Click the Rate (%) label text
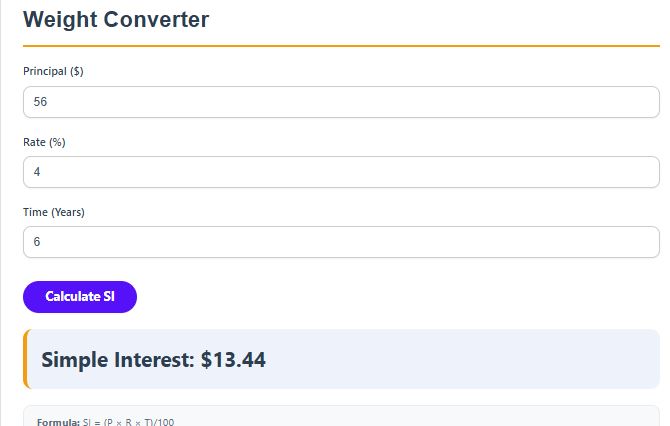Viewport: 670px width, 426px height. [x=44, y=142]
